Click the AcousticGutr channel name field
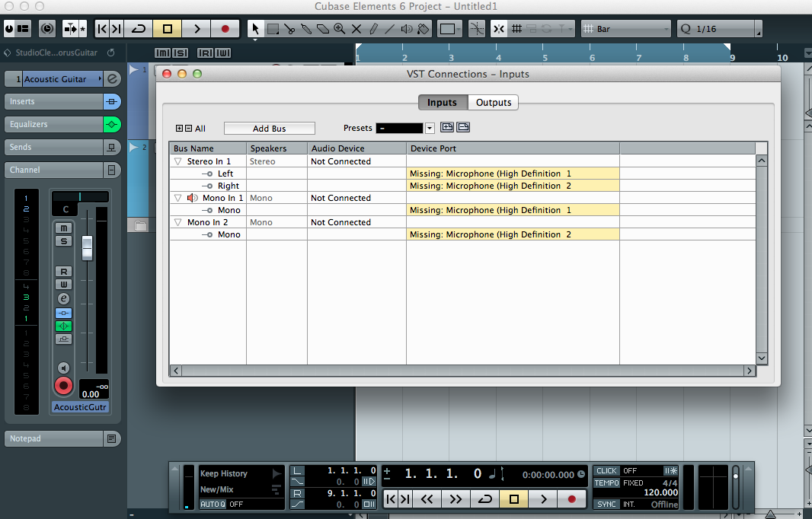The width and height of the screenshot is (812, 519). (80, 407)
